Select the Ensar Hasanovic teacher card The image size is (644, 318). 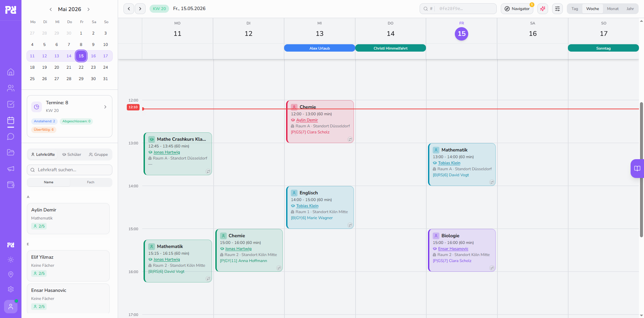pos(68,299)
